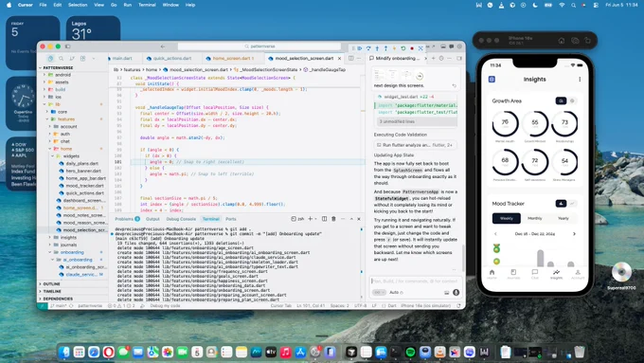Viewport: 644px width, 363px height.
Task: Open the Extensions view icon in sidebar
Action: (x=82, y=59)
